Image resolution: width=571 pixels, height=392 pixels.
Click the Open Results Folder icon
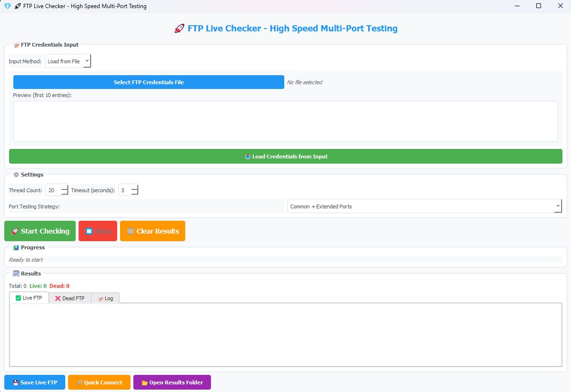144,382
